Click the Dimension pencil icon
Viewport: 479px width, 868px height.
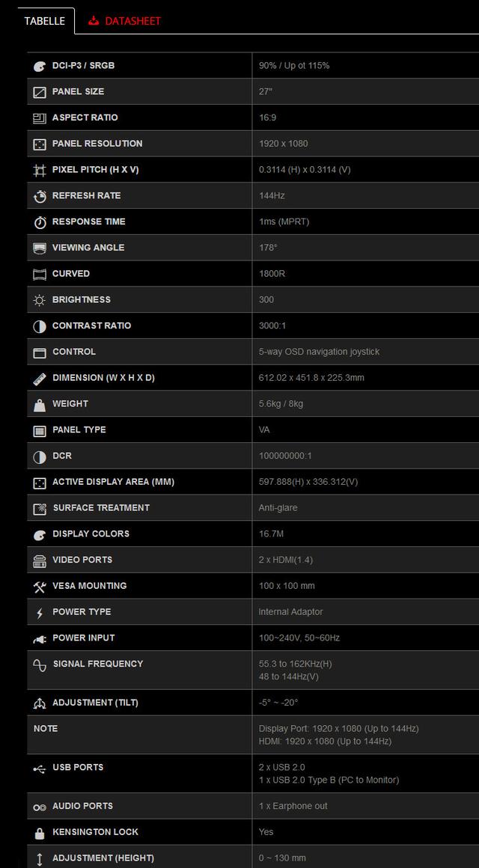point(40,377)
